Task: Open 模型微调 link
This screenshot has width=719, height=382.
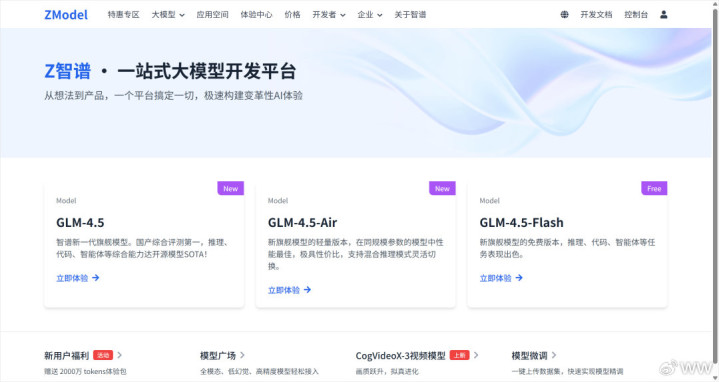Action: [530, 355]
